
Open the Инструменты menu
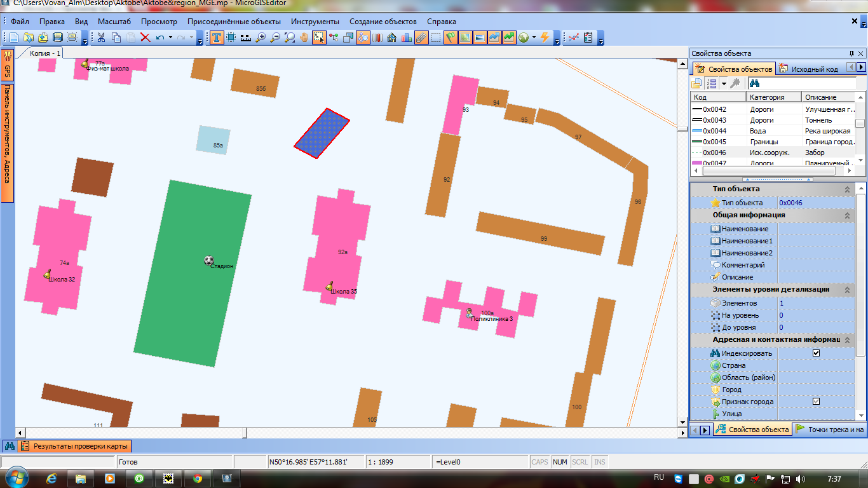tap(315, 22)
